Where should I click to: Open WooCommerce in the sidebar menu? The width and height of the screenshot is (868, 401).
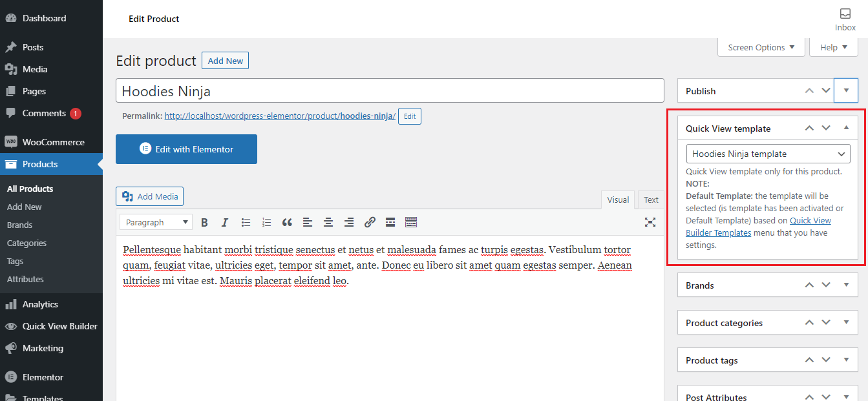click(x=53, y=142)
